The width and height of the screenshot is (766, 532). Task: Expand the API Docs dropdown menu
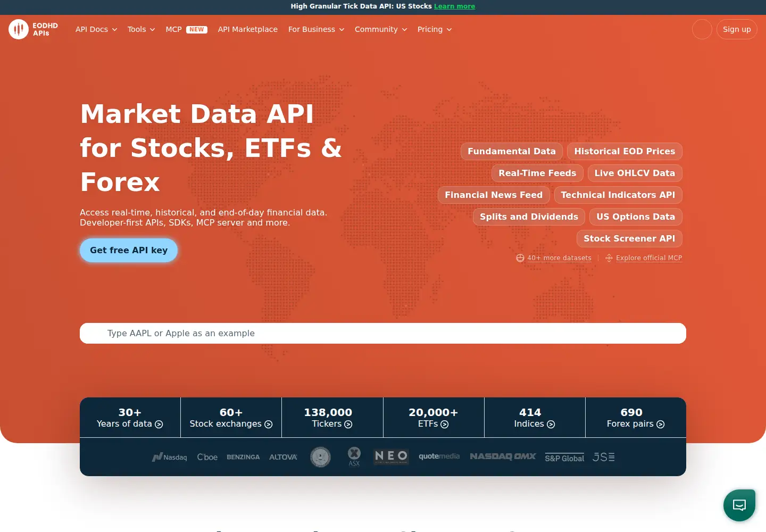pyautogui.click(x=96, y=29)
